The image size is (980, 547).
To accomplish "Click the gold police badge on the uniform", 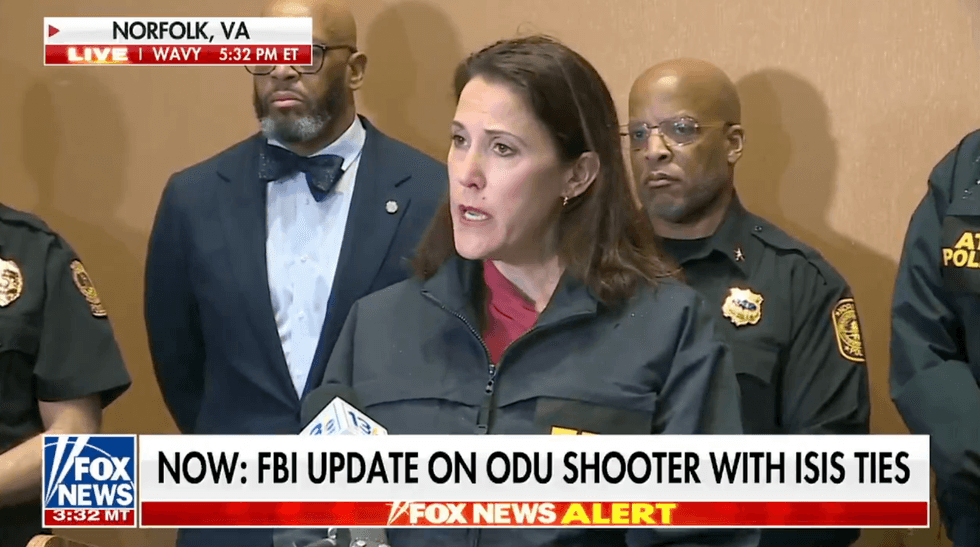I will tap(742, 306).
